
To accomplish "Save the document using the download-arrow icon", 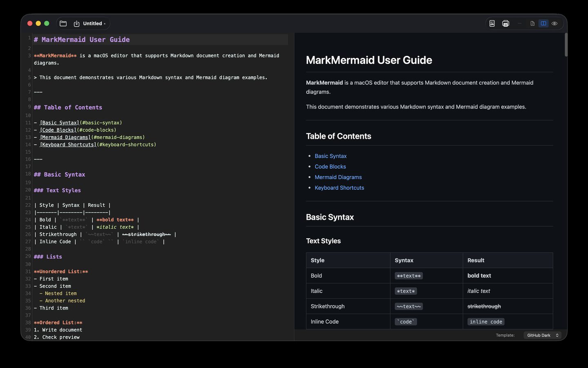I will [76, 24].
